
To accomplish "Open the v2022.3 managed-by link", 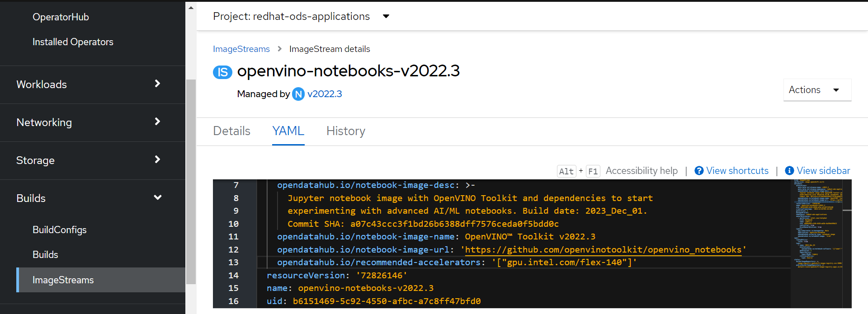I will 325,94.
